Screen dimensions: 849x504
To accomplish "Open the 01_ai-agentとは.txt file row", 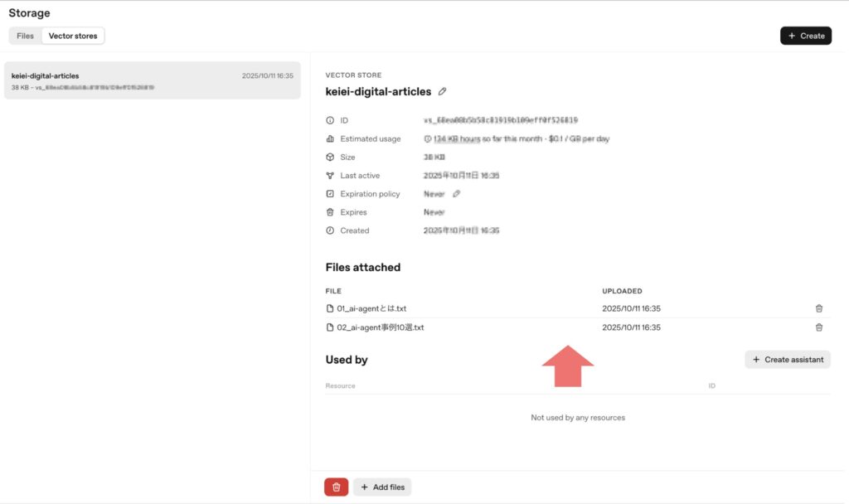I will click(x=371, y=308).
